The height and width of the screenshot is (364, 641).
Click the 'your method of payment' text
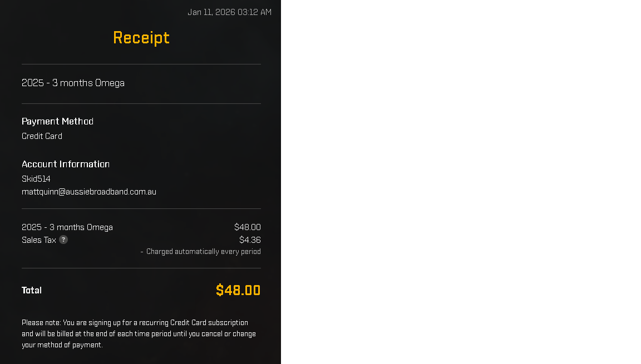(61, 345)
